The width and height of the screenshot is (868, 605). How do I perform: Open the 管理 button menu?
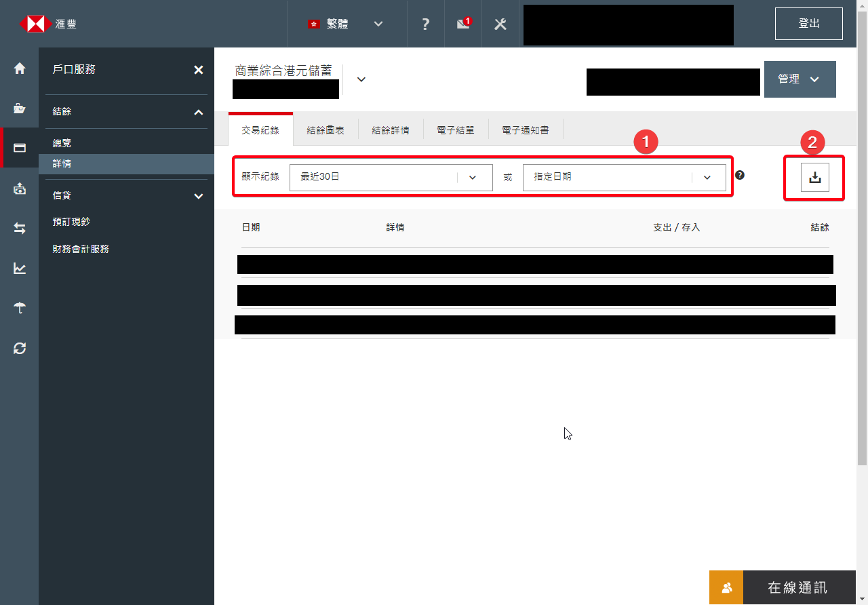800,79
